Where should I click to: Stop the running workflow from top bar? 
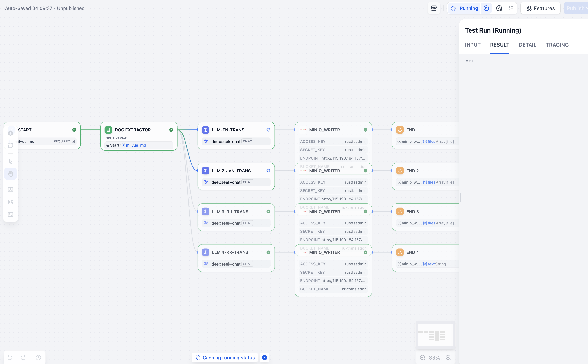coord(486,8)
